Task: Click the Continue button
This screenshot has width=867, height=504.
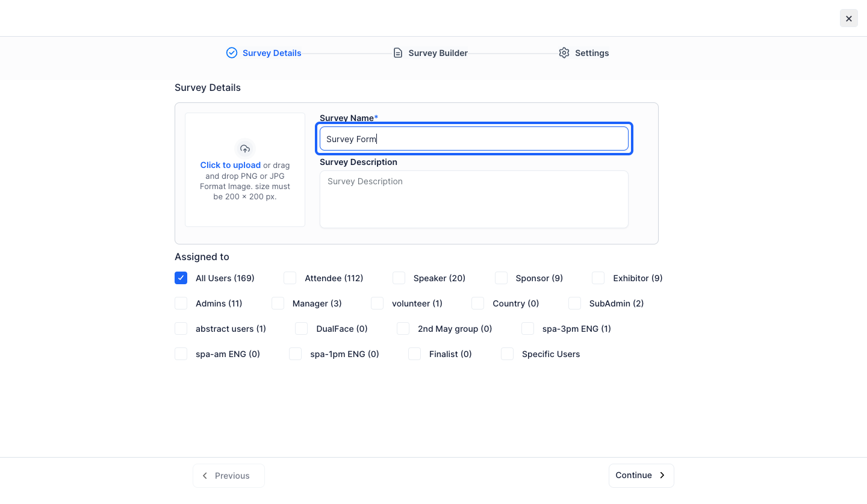Action: coord(641,475)
